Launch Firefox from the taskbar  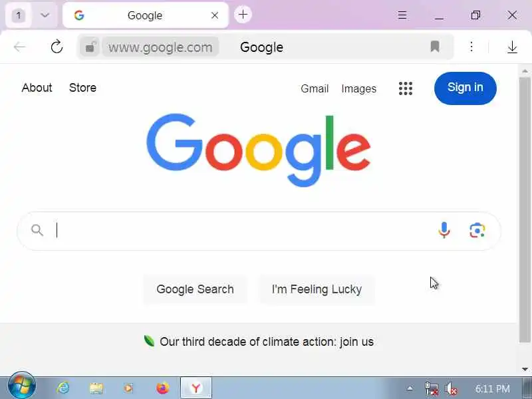pyautogui.click(x=163, y=388)
